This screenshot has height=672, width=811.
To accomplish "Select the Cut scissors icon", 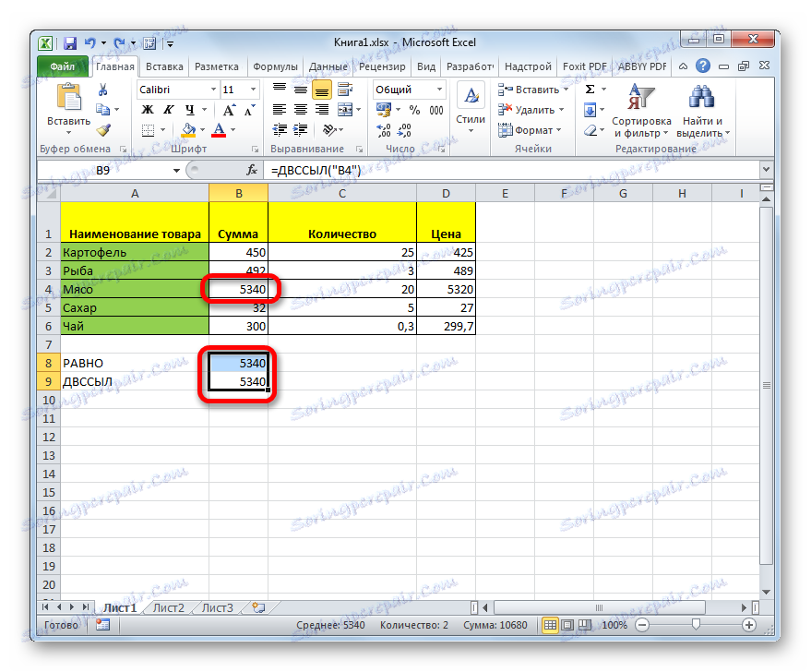I will pos(103,90).
